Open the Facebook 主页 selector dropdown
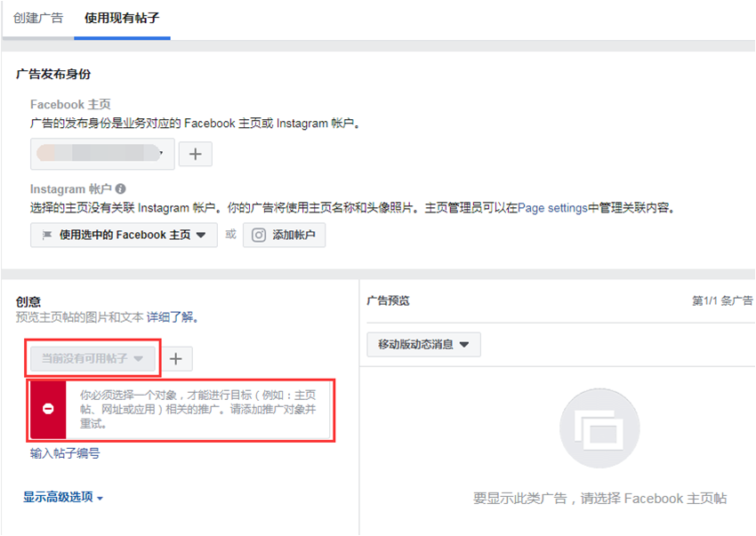 [x=101, y=154]
